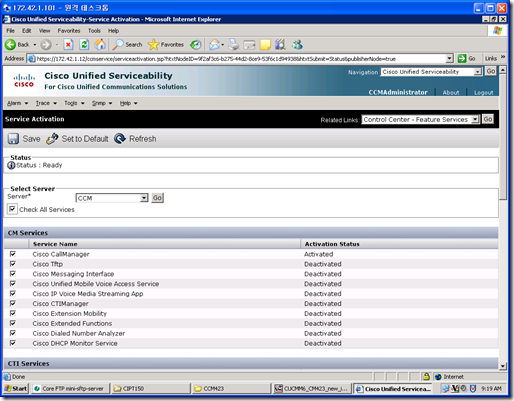Click the Edit page icon in toolbar
514x401 pixels.
coord(249,44)
